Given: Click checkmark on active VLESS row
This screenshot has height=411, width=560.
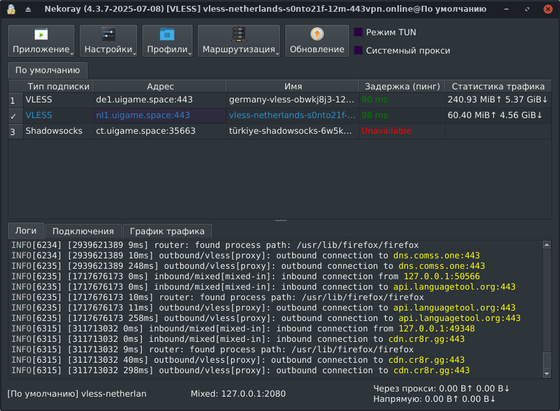Looking at the screenshot, I should tap(13, 116).
